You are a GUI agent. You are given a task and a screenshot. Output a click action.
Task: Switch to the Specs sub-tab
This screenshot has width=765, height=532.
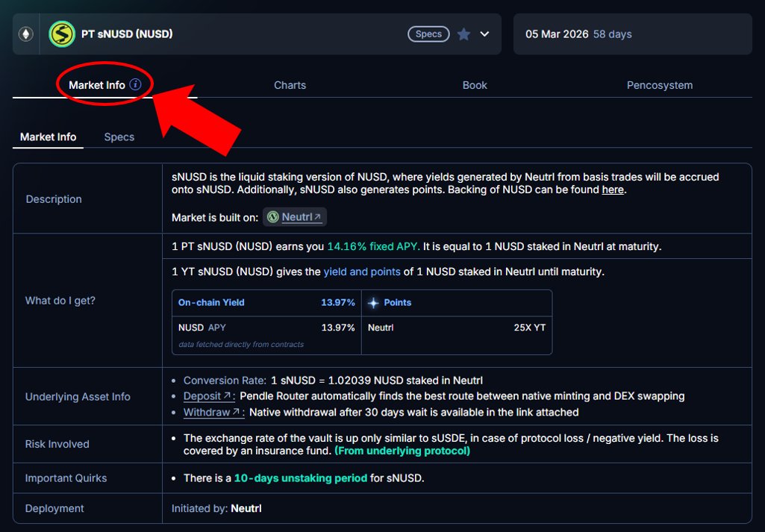point(119,137)
